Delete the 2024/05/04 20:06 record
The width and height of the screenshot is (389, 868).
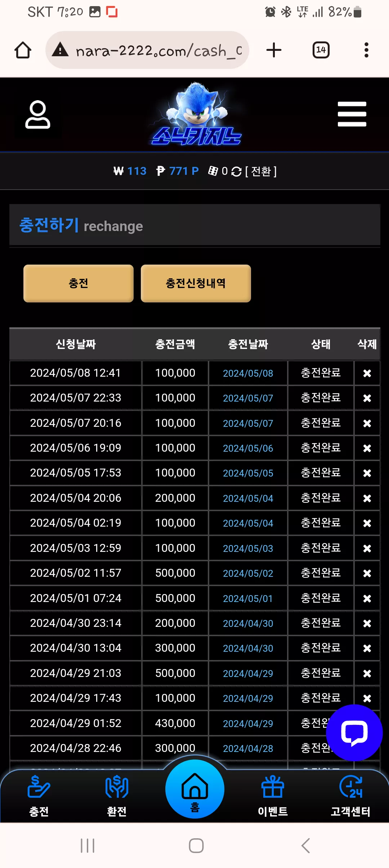point(367,498)
